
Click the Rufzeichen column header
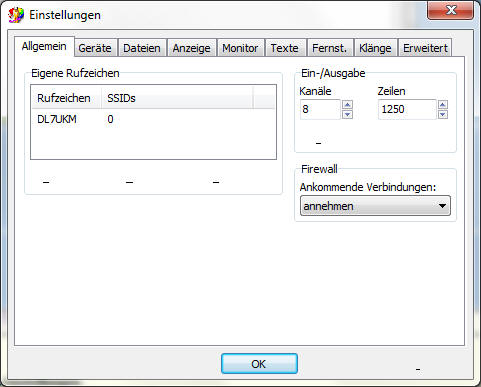66,98
